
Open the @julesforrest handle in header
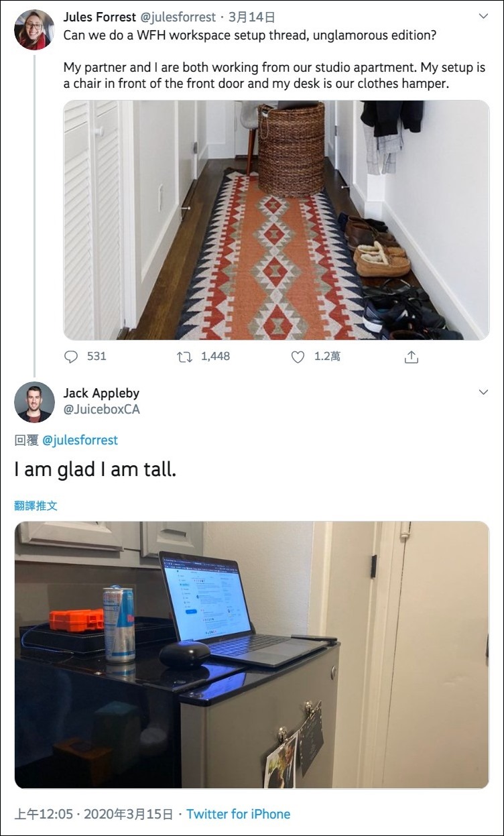[x=178, y=17]
